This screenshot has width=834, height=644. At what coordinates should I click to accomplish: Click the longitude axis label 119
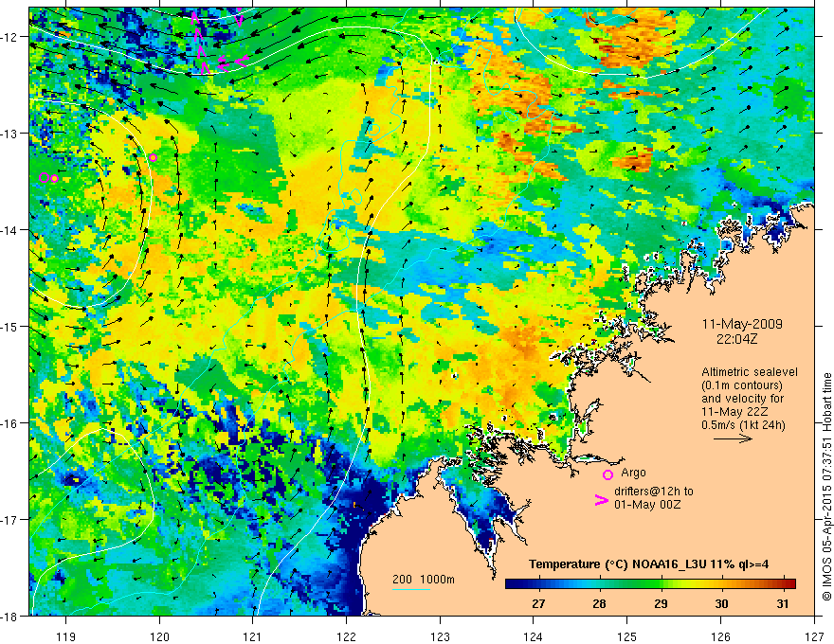click(66, 636)
